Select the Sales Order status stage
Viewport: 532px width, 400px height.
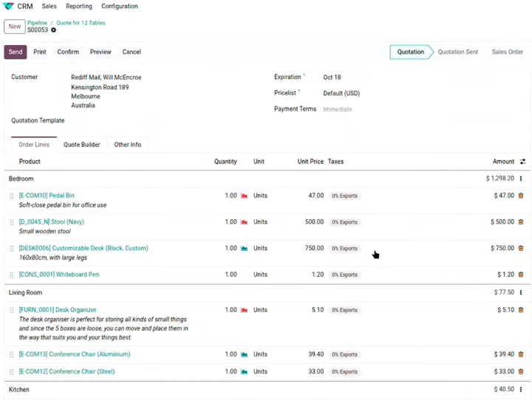[x=507, y=52]
